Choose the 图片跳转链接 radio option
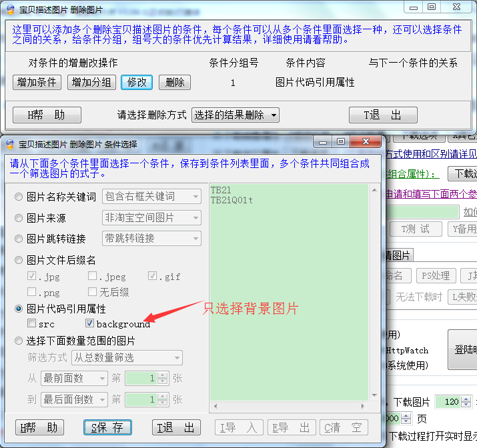The width and height of the screenshot is (477, 448). (19, 239)
